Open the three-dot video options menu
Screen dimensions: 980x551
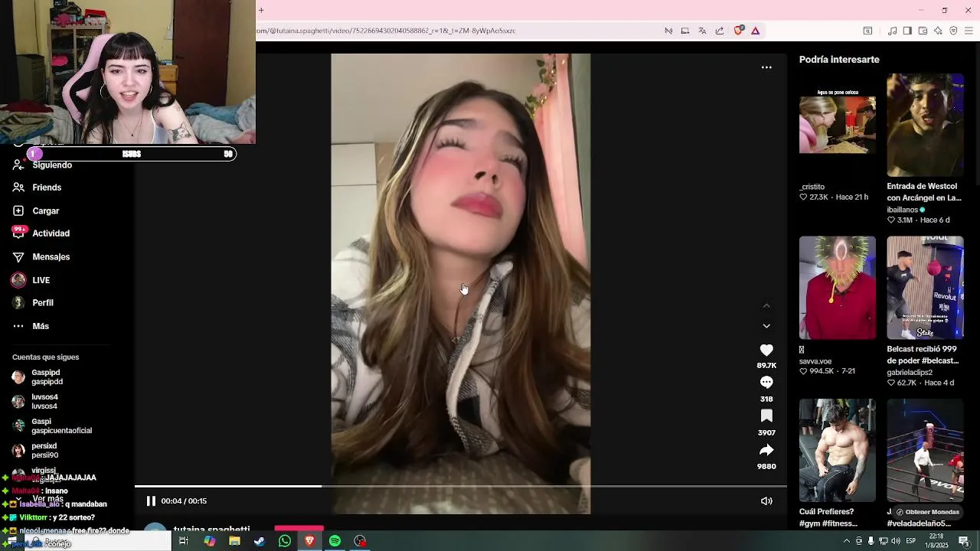click(766, 67)
